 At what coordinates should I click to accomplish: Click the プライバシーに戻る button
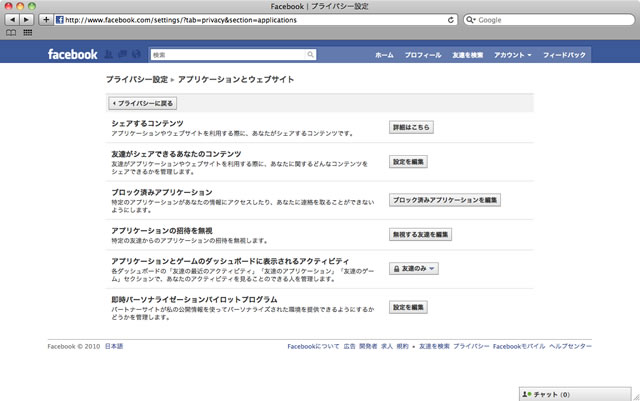142,103
